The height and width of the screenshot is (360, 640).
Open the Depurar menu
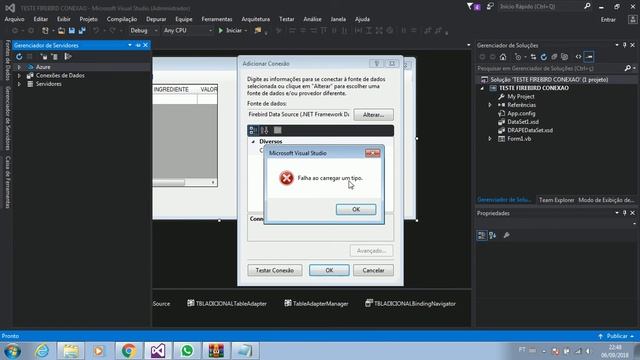point(156,19)
